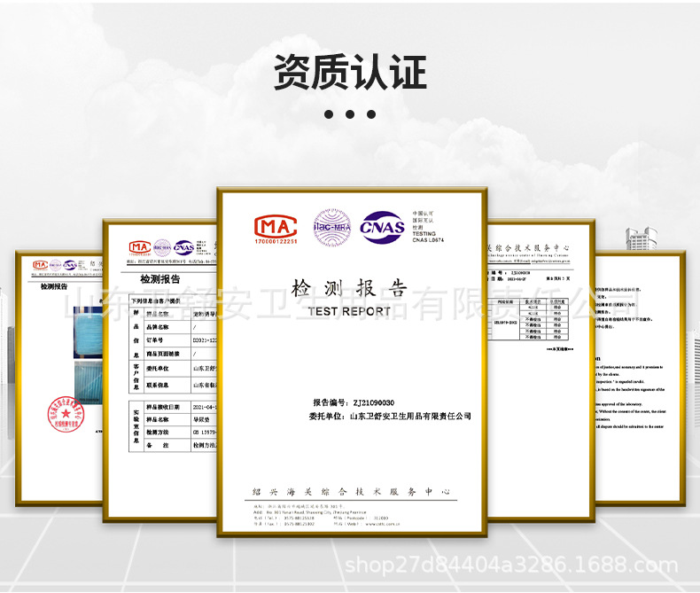Click the ilac-MRA logo on second-left report
The height and width of the screenshot is (593, 700).
162,247
